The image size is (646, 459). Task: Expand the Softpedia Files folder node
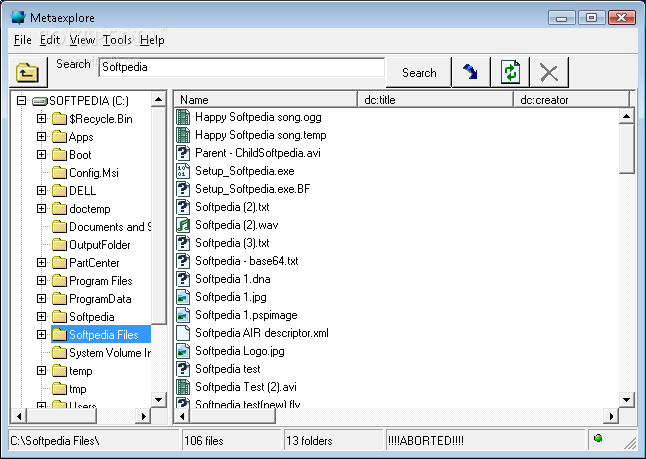[x=41, y=335]
